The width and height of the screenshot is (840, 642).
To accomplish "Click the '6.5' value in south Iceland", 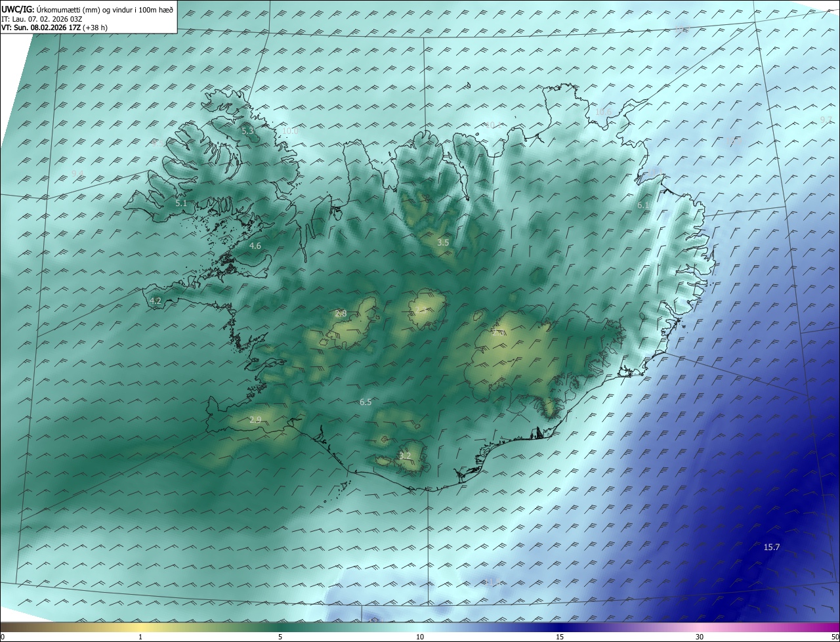I will pos(366,402).
